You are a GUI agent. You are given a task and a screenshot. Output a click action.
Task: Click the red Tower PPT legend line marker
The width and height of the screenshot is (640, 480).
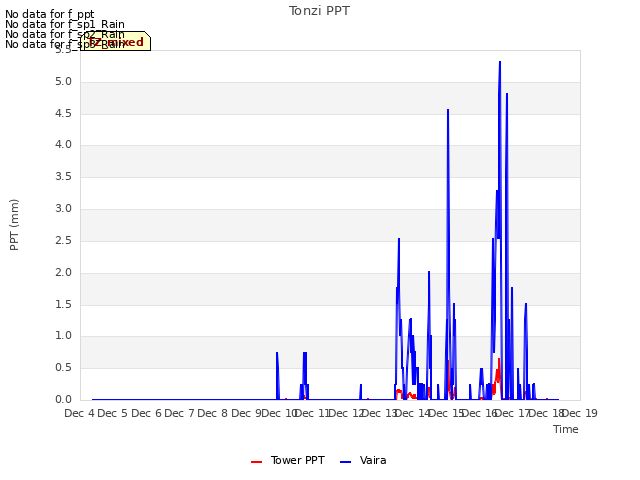click(256, 462)
